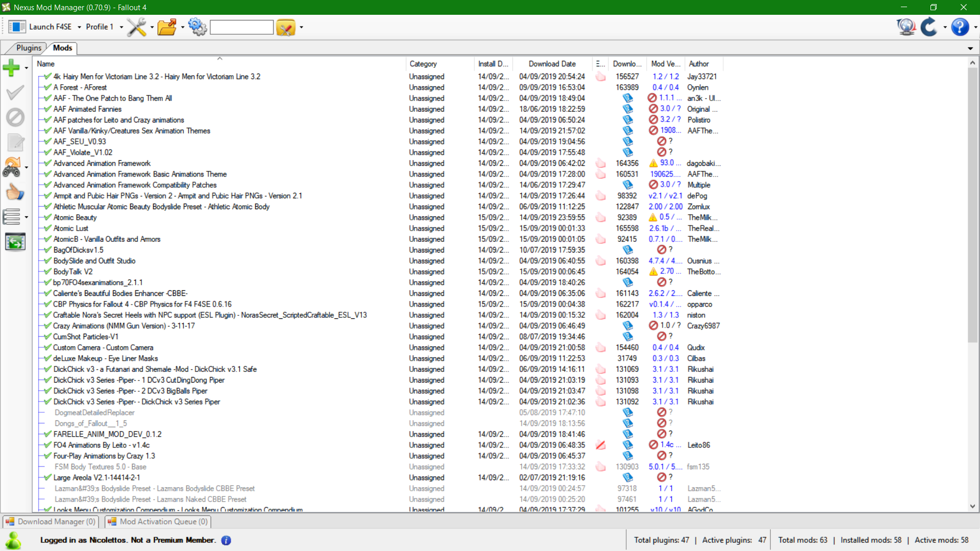Click crossed-out endorse icon for FO4 Animations By Leito

click(x=601, y=445)
